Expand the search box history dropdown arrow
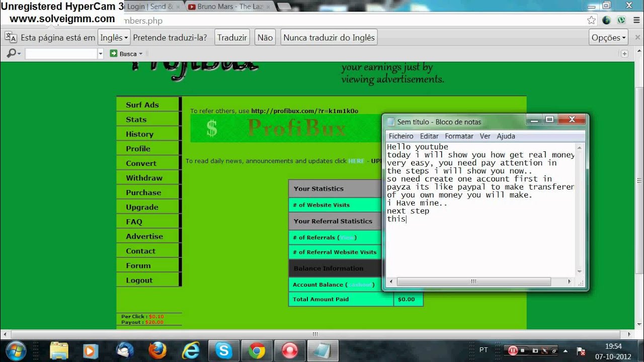This screenshot has height=362, width=644. point(101,54)
